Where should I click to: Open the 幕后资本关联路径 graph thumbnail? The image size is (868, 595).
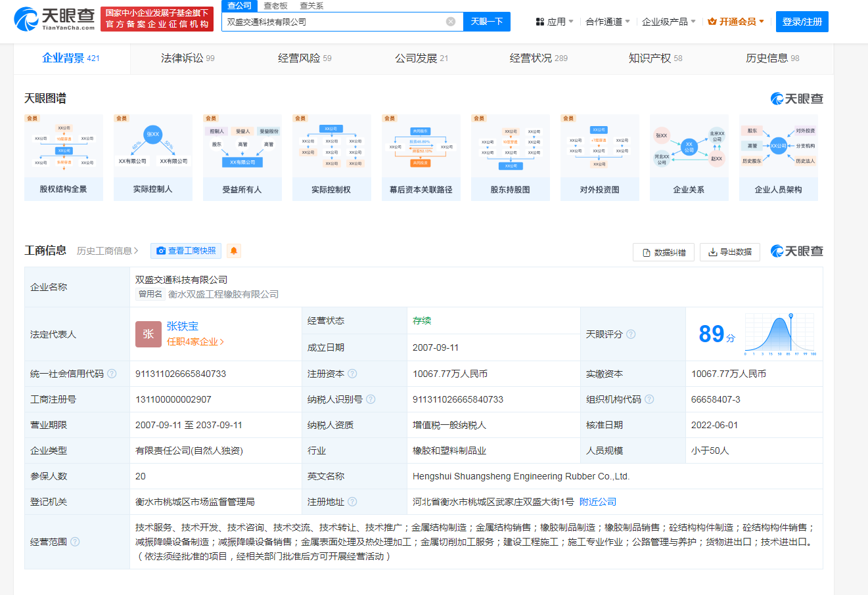point(421,158)
